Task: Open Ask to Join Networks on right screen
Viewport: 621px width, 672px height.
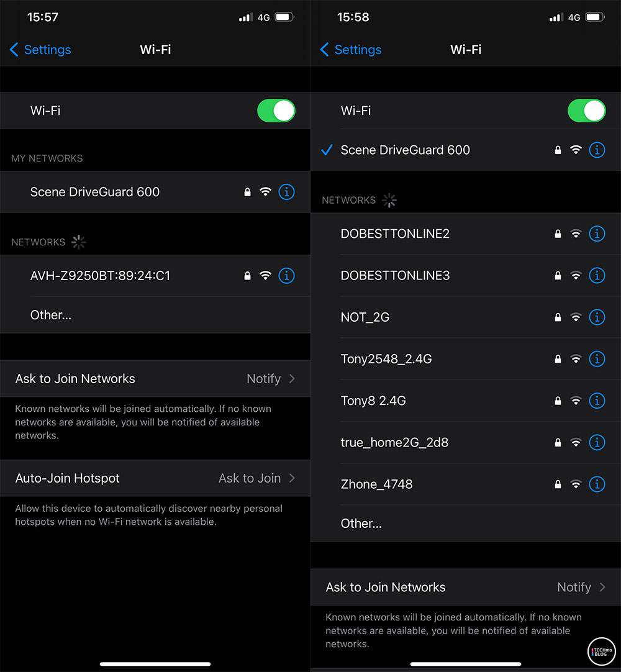Action: tap(465, 587)
